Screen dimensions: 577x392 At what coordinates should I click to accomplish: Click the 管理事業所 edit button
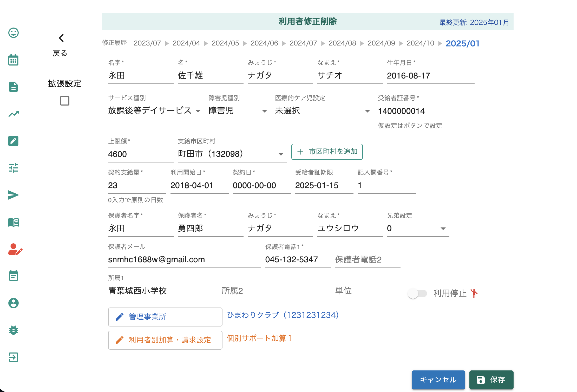[165, 317]
